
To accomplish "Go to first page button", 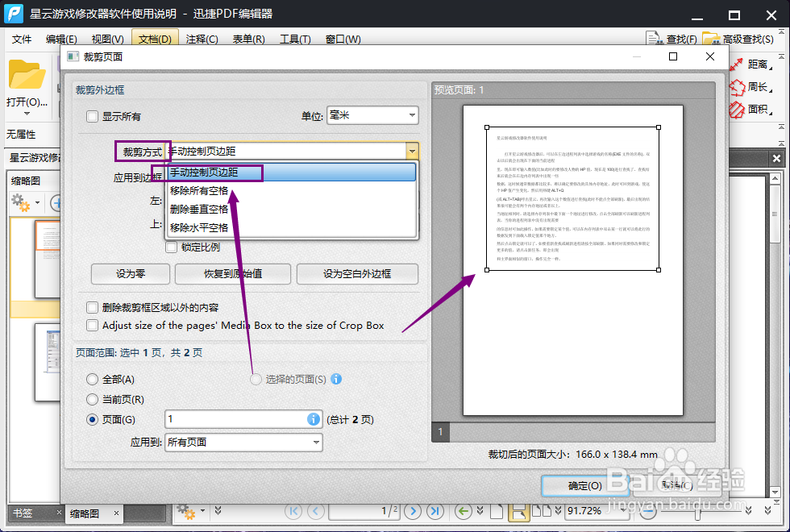I will tap(293, 511).
